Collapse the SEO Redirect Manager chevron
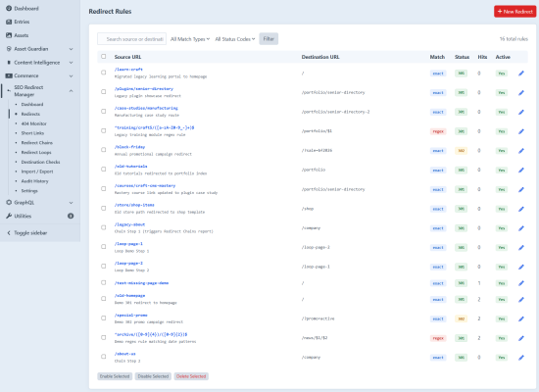 tap(72, 91)
